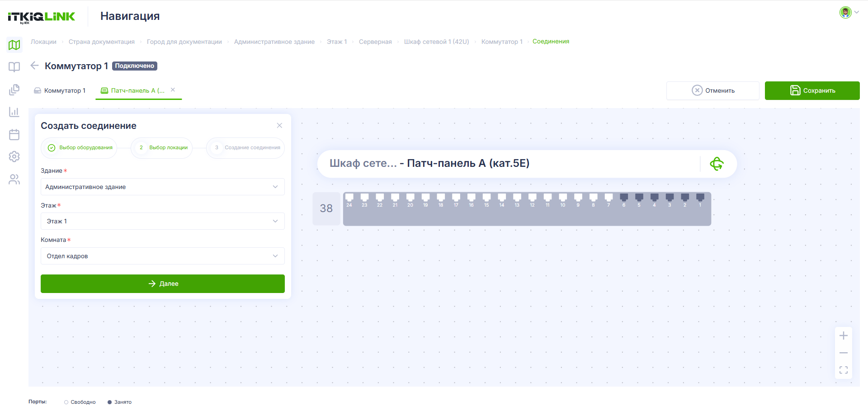Close the Патч-панель A tab

point(173,90)
